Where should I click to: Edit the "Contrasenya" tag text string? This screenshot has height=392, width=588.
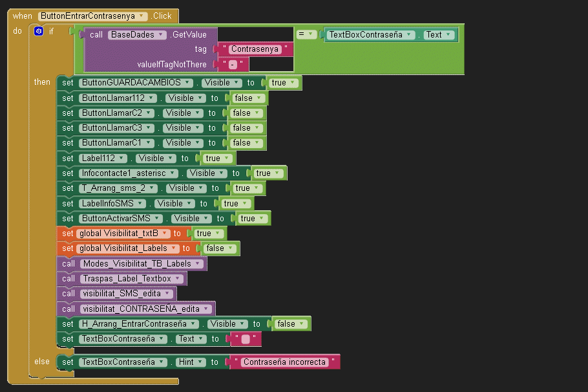pos(255,49)
